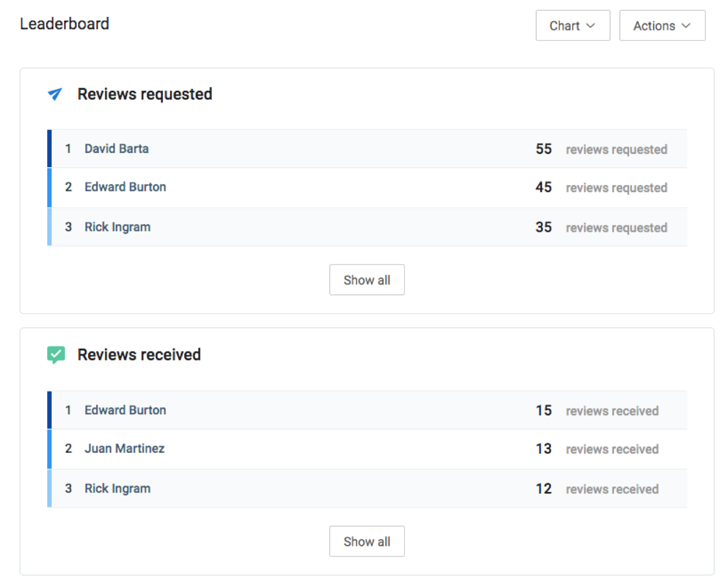Screen dimensions: 728x581
Task: Open Rick Ingram in Reviews requested list
Action: pos(117,228)
